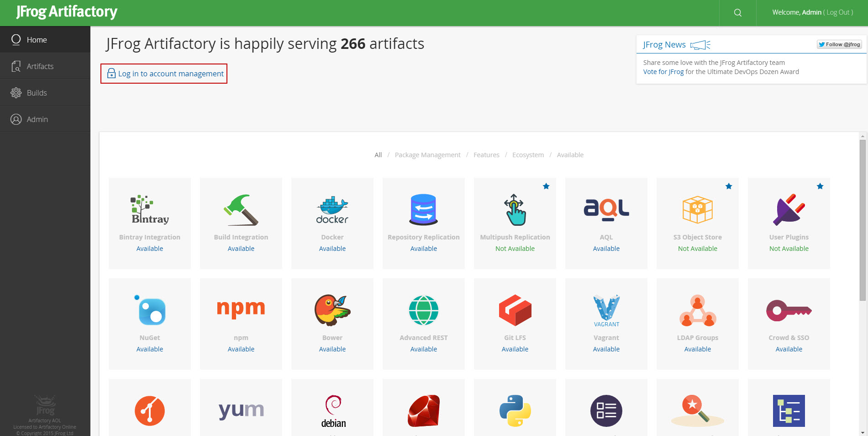Filter tiles by Package Management
868x436 pixels.
click(427, 155)
